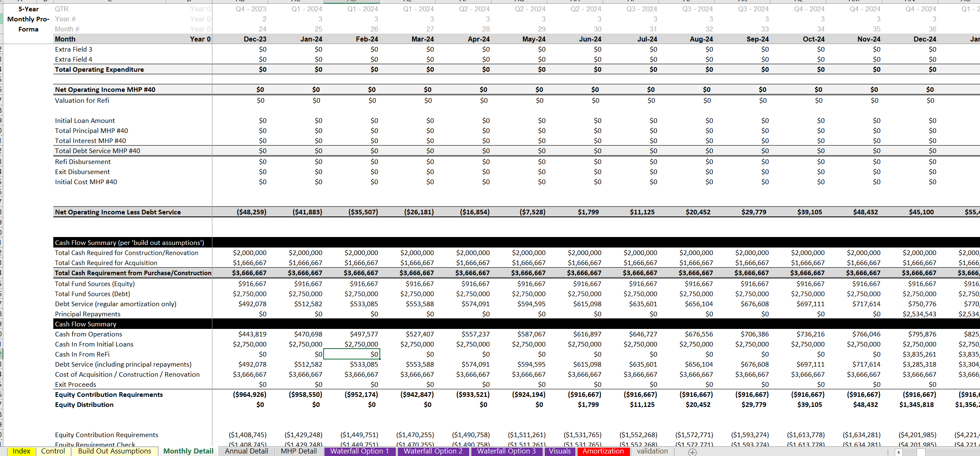
Task: Add a new sheet with plus icon
Action: coord(693,452)
